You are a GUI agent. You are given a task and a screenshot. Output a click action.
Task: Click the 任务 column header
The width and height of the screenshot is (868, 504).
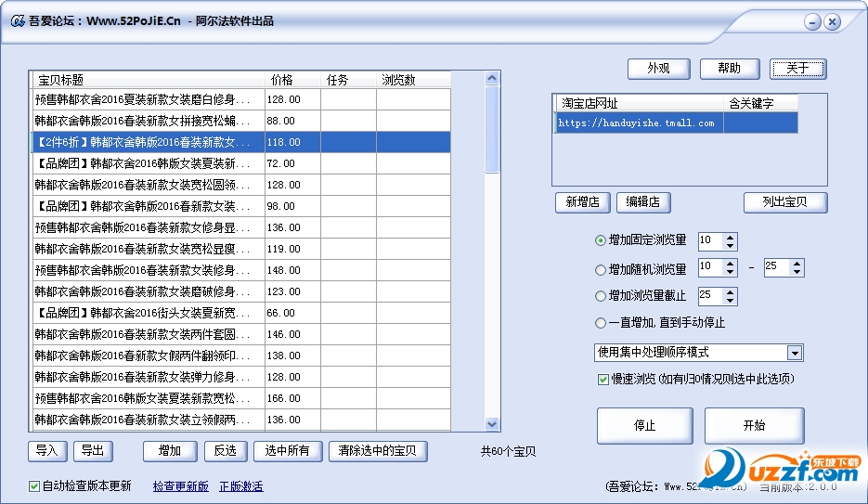click(x=349, y=80)
